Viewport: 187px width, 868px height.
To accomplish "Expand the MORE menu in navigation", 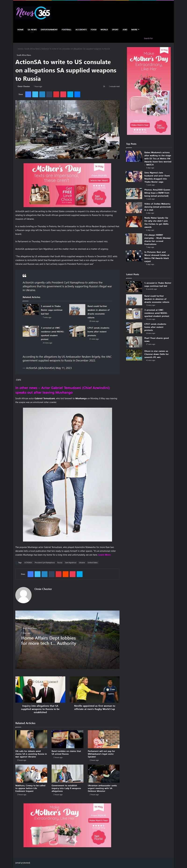I will [135, 30].
